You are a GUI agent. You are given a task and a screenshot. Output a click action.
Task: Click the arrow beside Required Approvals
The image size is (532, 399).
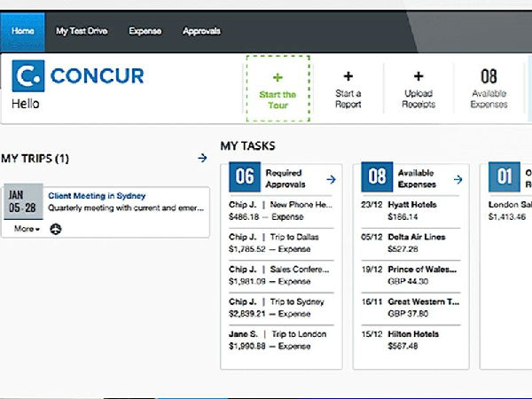coord(331,179)
